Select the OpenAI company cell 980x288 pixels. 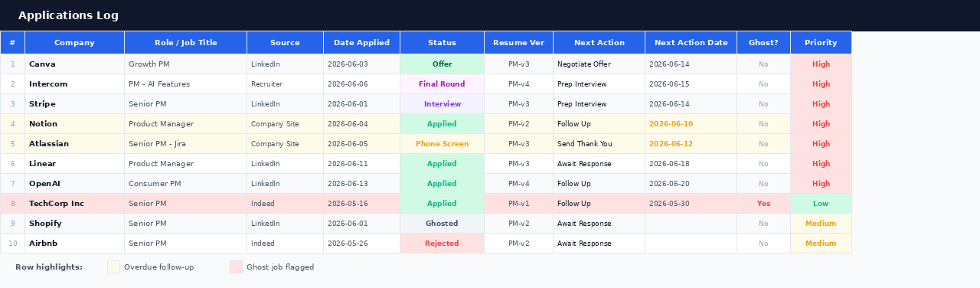[x=74, y=184]
